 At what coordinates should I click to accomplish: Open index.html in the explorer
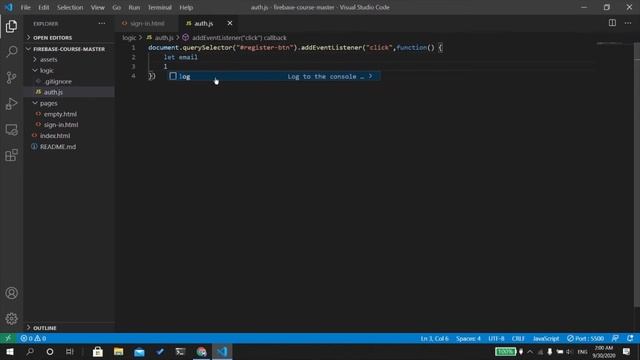[x=69, y=136]
